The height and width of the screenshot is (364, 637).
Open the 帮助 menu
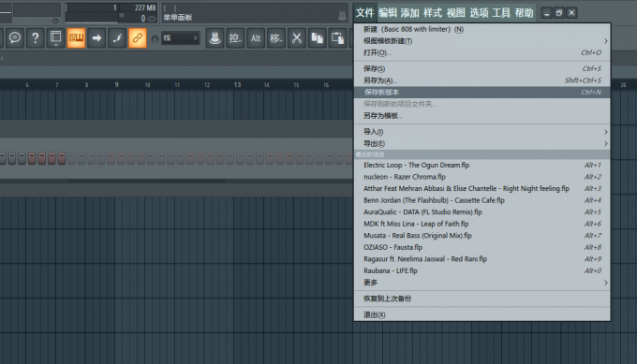tap(524, 13)
